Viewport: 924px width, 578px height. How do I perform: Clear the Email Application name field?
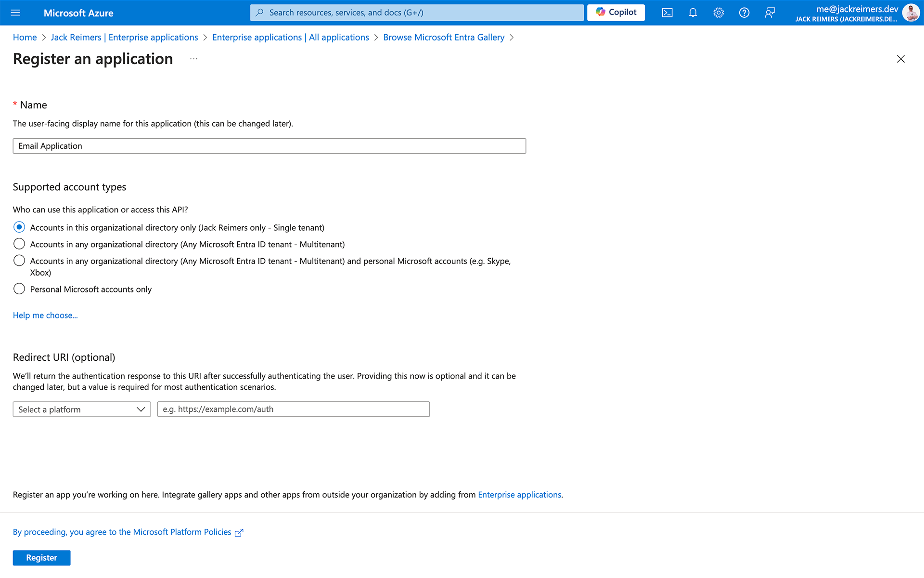point(269,146)
